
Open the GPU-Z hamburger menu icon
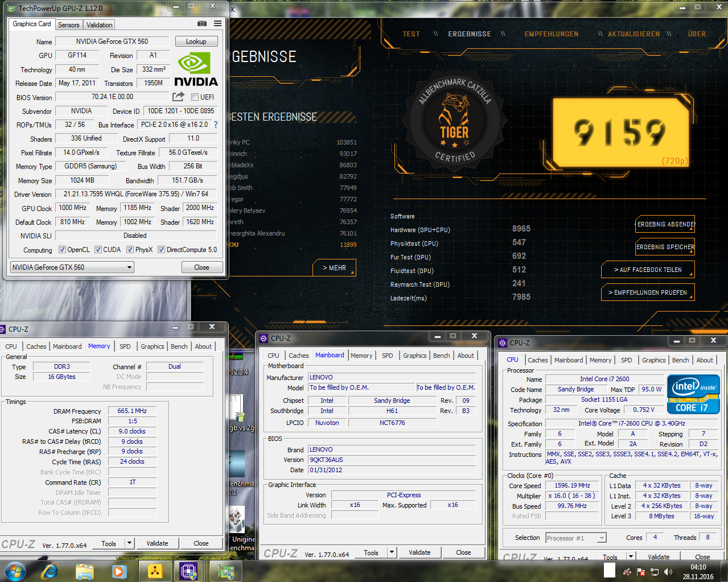pos(217,23)
